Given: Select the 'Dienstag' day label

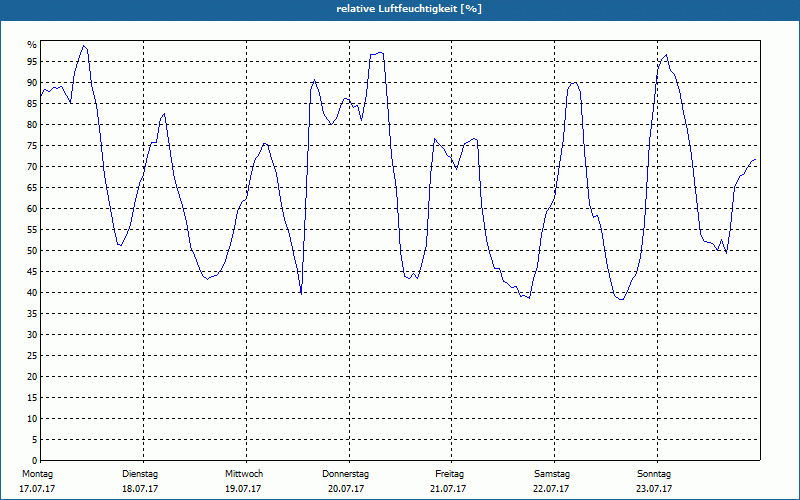Looking at the screenshot, I should [140, 474].
